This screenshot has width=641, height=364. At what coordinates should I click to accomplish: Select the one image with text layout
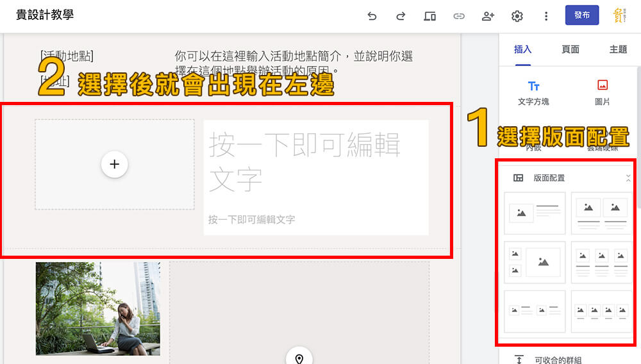tap(535, 213)
